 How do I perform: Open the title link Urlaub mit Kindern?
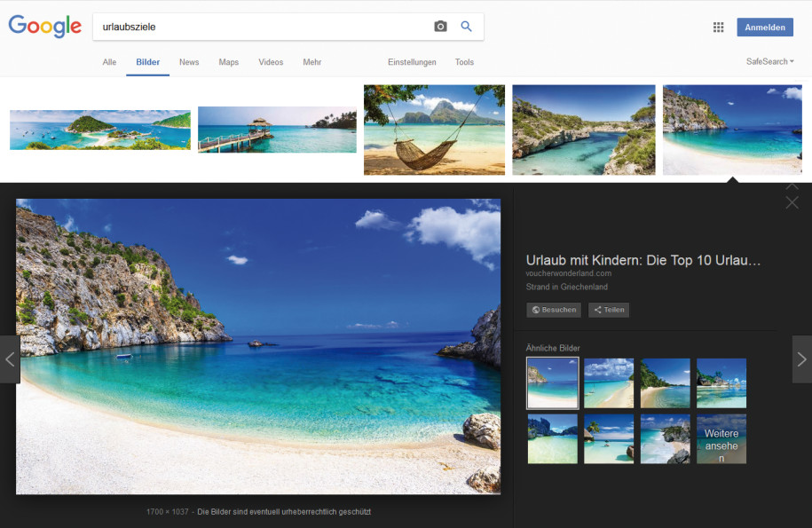pos(643,260)
